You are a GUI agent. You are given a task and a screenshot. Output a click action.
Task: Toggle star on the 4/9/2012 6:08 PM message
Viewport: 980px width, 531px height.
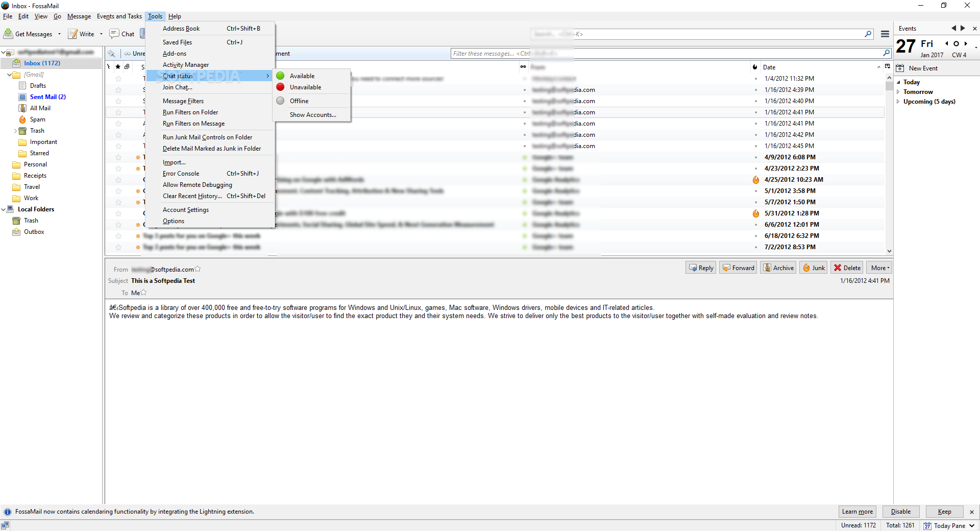pyautogui.click(x=118, y=157)
